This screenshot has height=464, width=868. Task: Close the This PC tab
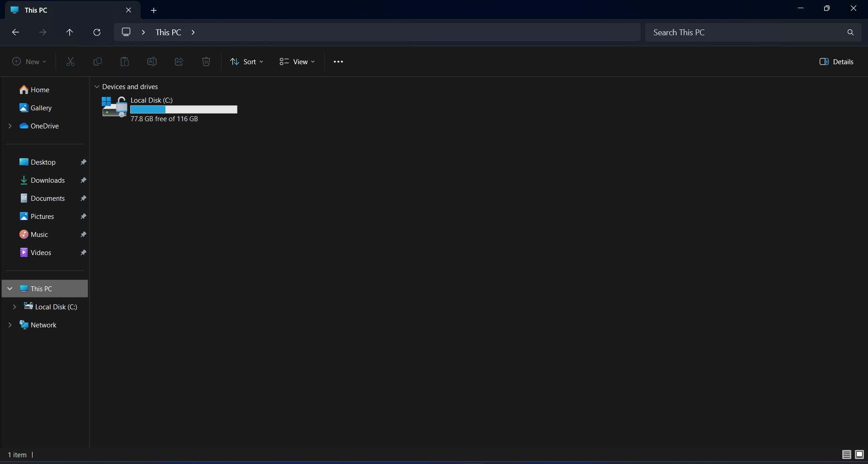(x=128, y=10)
